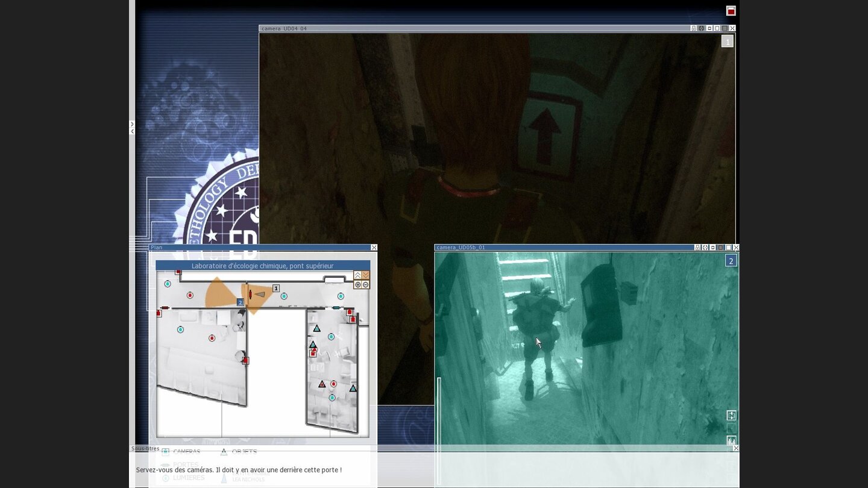
Task: Lock the camera_UD05b_01 window with padlock icon
Action: (697, 248)
